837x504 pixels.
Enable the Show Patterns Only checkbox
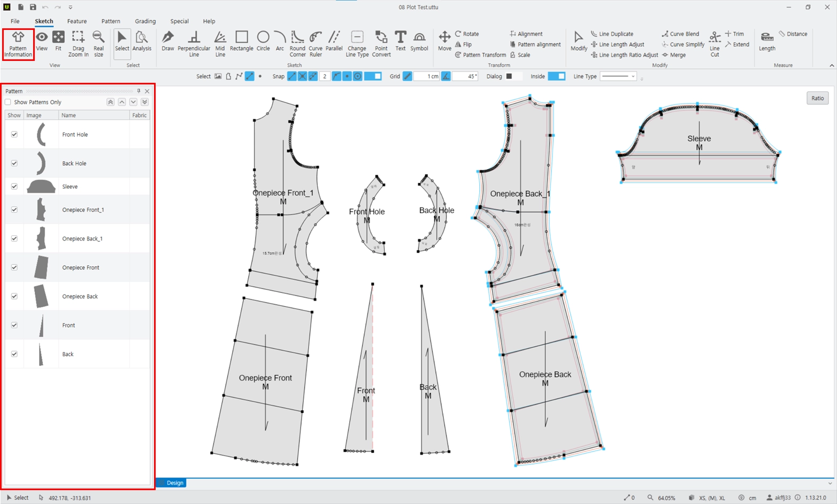click(8, 102)
